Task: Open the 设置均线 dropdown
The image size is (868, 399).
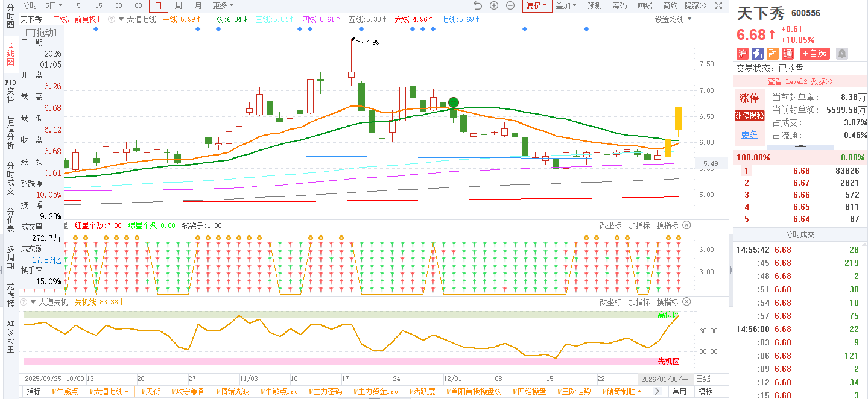Action: coord(673,19)
